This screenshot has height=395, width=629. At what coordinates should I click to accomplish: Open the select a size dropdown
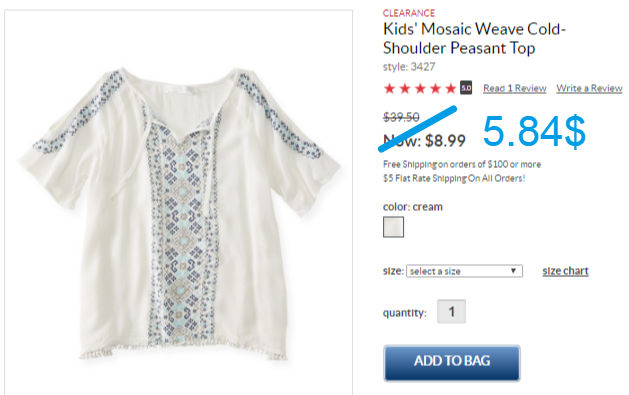click(x=464, y=271)
